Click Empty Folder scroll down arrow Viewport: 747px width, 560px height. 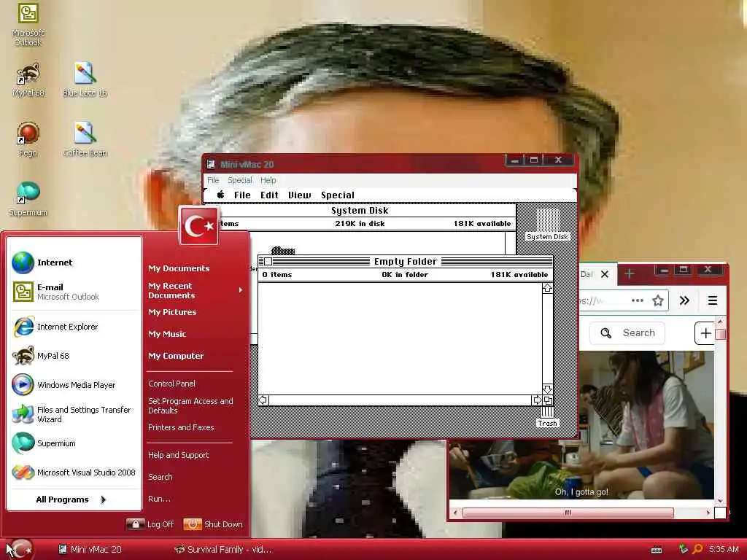click(x=547, y=389)
